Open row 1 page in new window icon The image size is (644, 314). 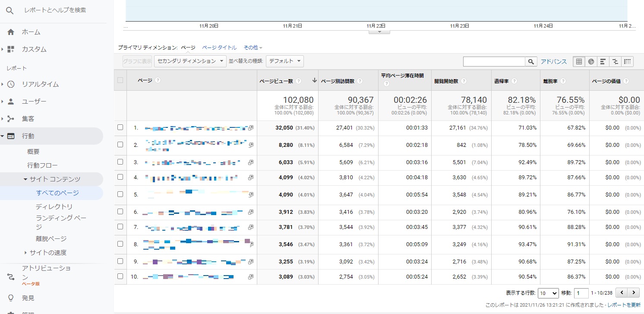coord(251,128)
